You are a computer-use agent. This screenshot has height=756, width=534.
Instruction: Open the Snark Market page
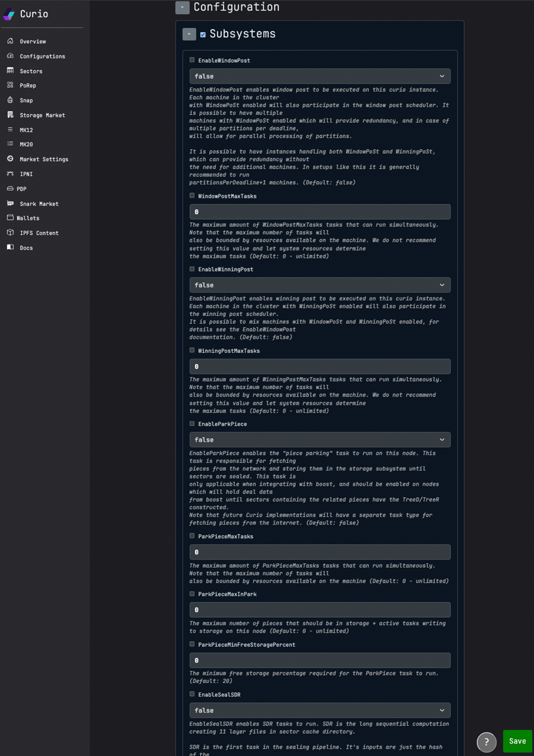point(39,204)
